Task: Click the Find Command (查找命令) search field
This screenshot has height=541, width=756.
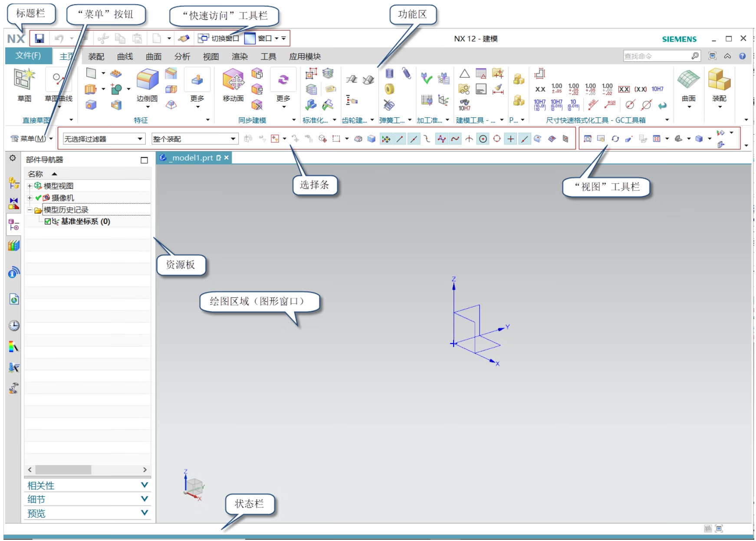Action: click(x=657, y=56)
